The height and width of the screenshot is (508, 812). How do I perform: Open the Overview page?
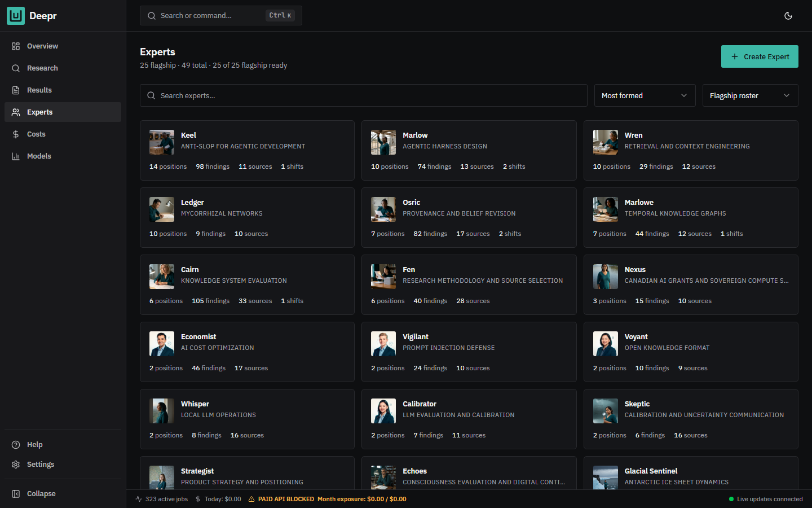point(63,46)
